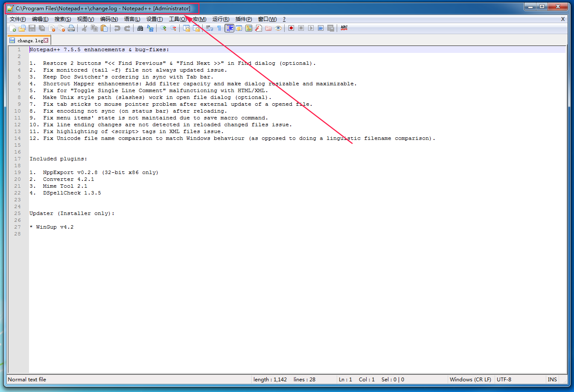
Task: Click the Notepad++ title bar app icon
Action: (x=10, y=8)
